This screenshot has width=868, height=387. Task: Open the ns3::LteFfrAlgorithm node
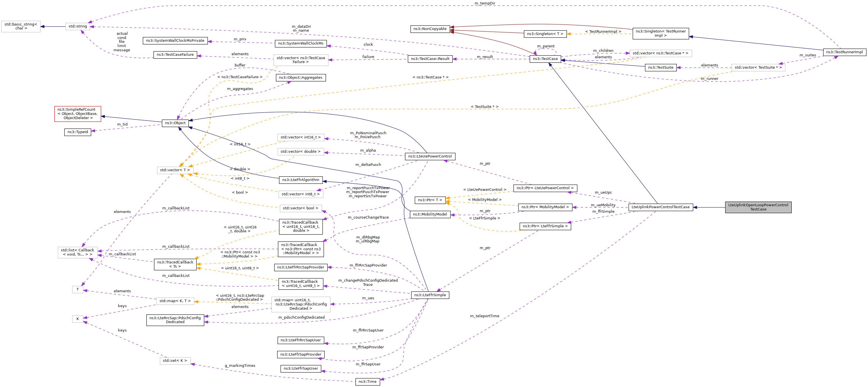pos(301,180)
